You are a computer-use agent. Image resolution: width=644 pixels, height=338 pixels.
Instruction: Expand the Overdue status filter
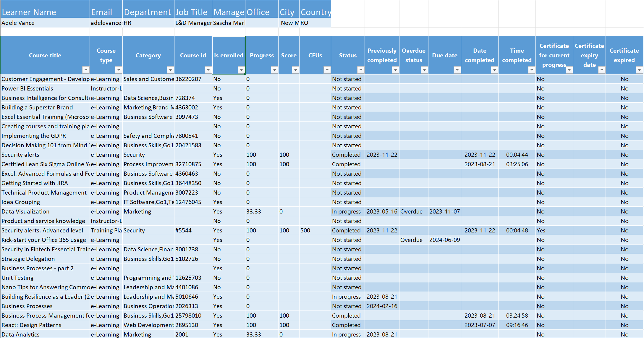coord(424,70)
